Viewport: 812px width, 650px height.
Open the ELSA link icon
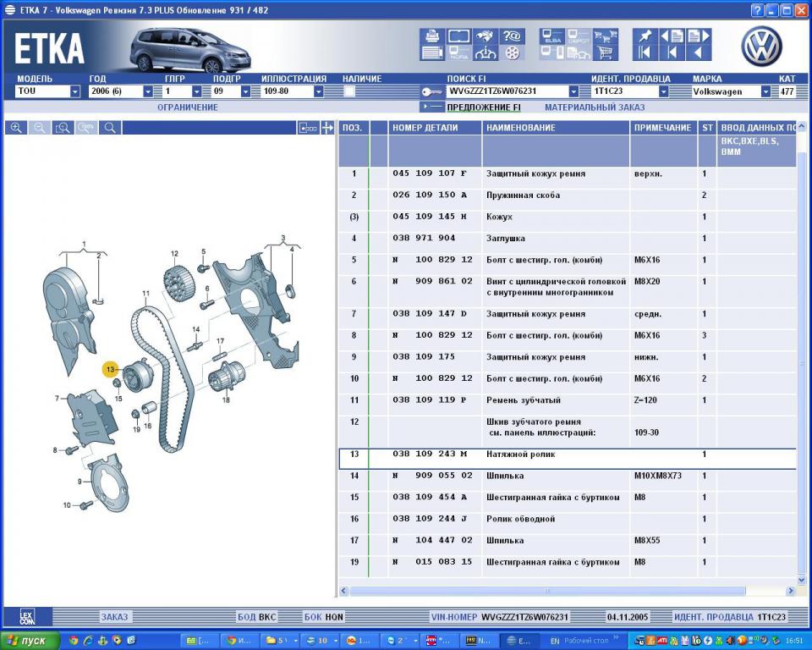coord(552,36)
